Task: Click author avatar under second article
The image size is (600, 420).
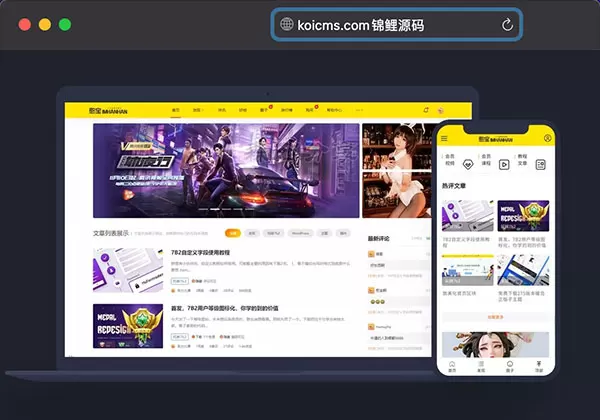Action: point(173,346)
